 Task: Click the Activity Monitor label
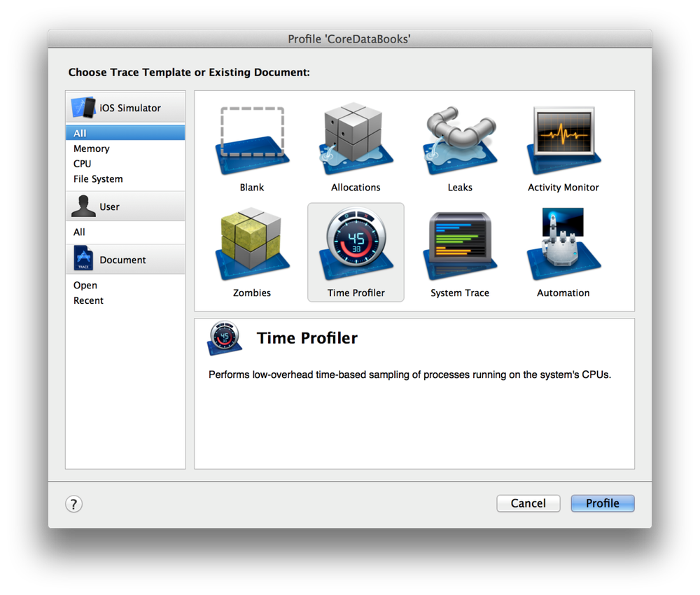pos(563,188)
